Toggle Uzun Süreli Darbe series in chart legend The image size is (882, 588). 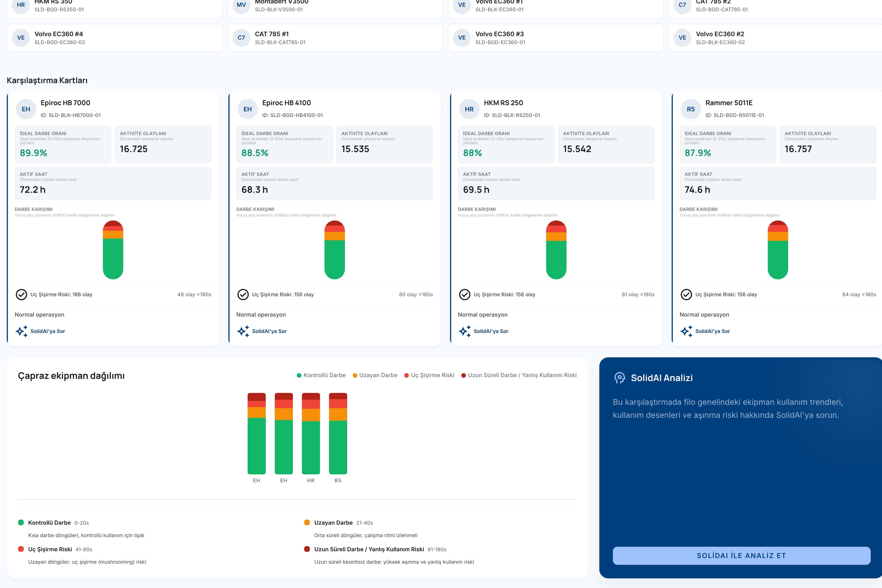pyautogui.click(x=519, y=375)
